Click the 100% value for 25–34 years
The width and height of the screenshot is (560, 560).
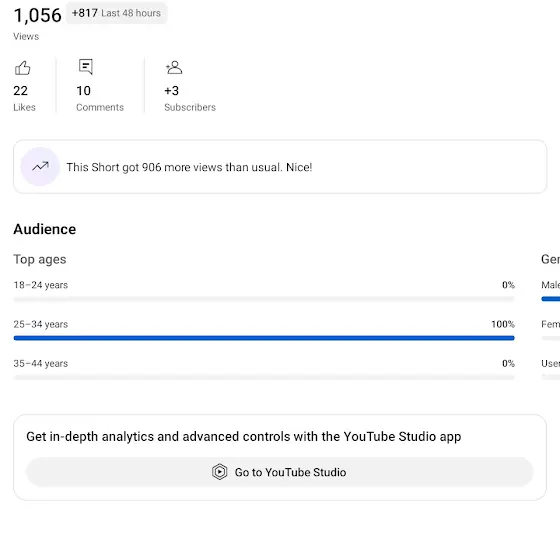pos(503,324)
